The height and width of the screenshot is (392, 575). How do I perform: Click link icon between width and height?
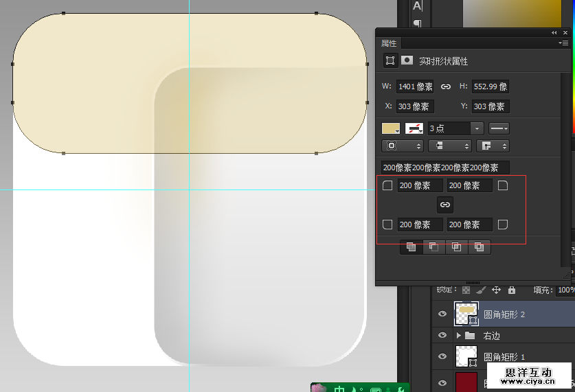[446, 87]
